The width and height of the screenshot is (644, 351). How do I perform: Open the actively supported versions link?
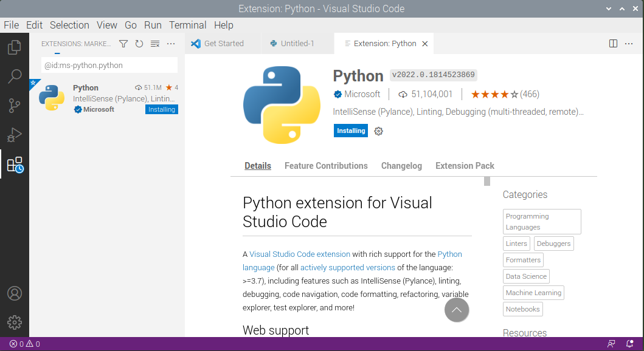coord(347,267)
